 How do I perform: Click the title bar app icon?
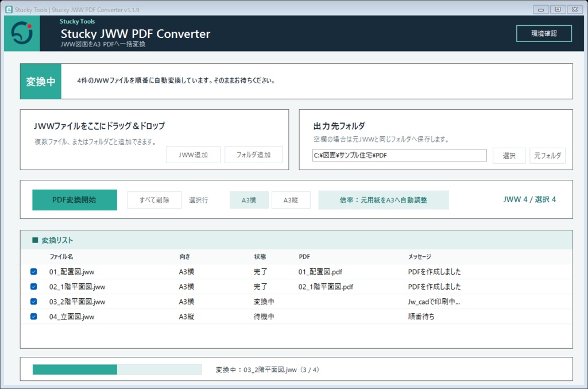point(9,9)
